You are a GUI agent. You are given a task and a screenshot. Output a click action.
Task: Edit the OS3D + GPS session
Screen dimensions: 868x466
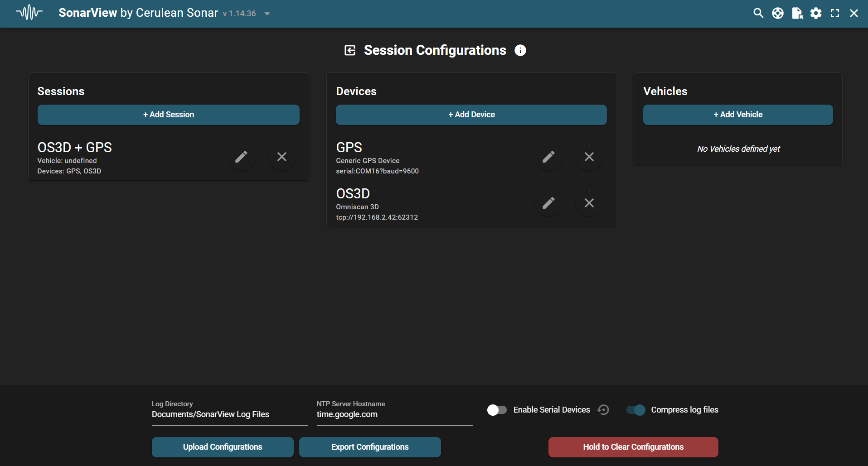point(241,157)
